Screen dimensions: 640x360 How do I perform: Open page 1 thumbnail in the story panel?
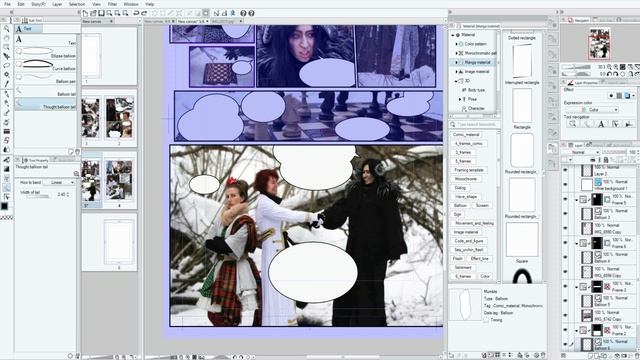[91, 56]
